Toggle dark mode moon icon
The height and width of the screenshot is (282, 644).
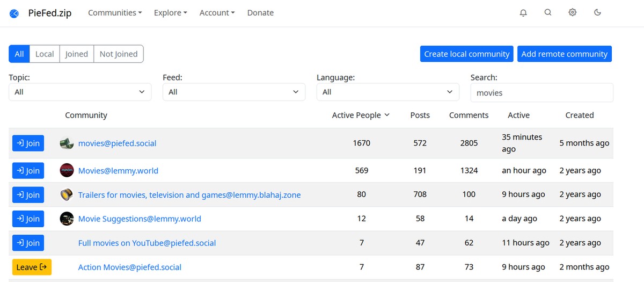click(x=597, y=13)
